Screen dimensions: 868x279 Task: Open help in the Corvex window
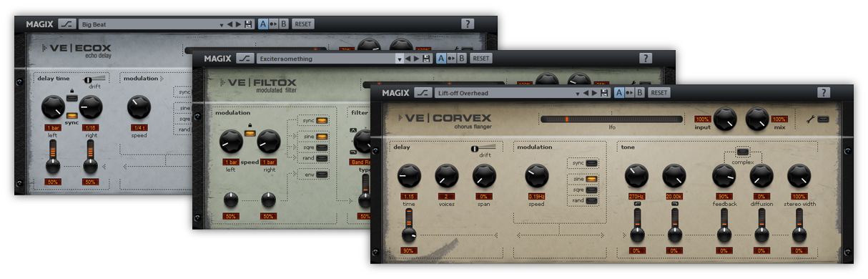pos(824,92)
